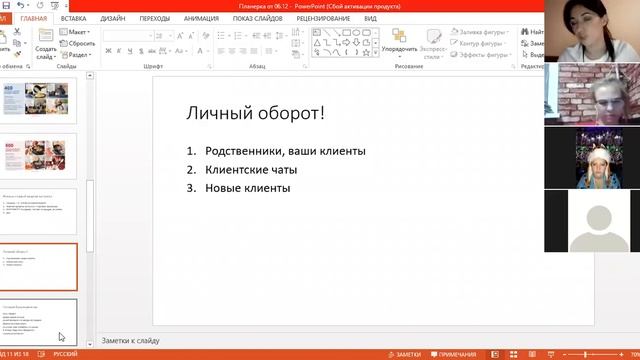Toggle strikethrough (abc) formatting

click(x=152, y=51)
